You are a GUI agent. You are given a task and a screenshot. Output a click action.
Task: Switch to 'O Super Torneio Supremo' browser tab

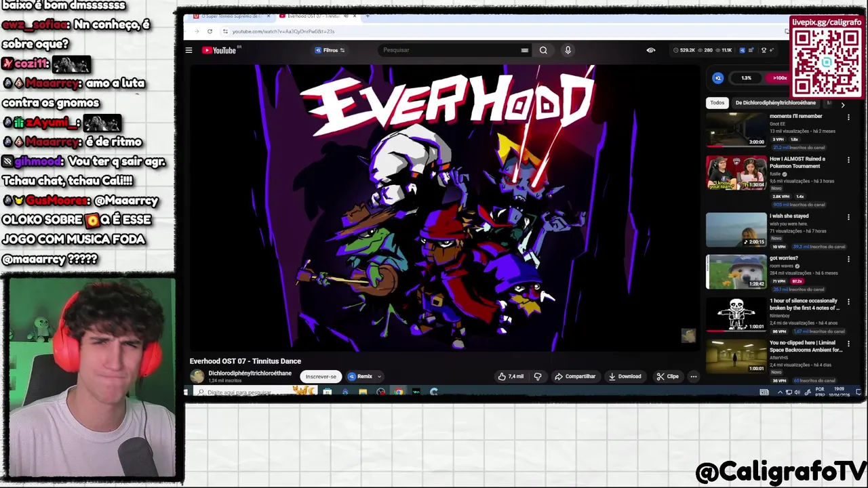tap(231, 16)
